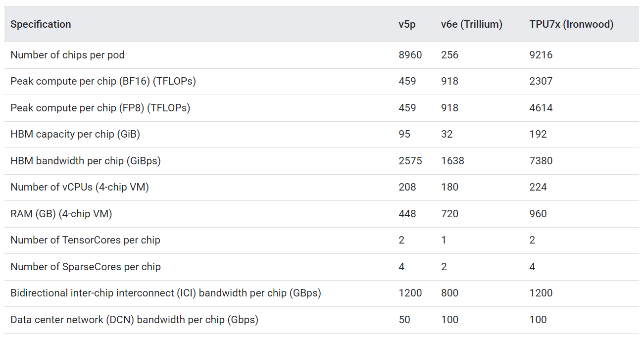Select the 'Number of vCPUs (4-chip VM)' label
644x340 pixels.
point(80,187)
